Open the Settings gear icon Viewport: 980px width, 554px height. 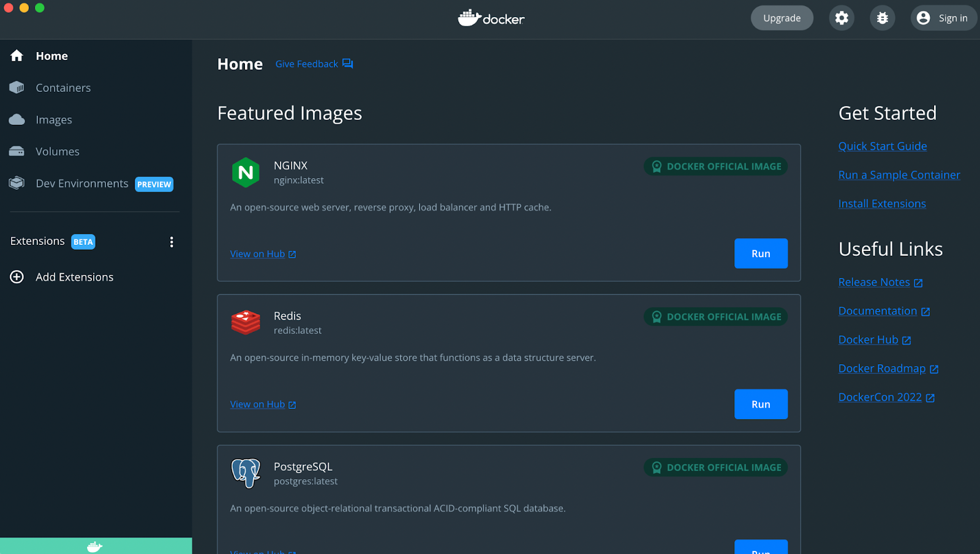click(842, 18)
